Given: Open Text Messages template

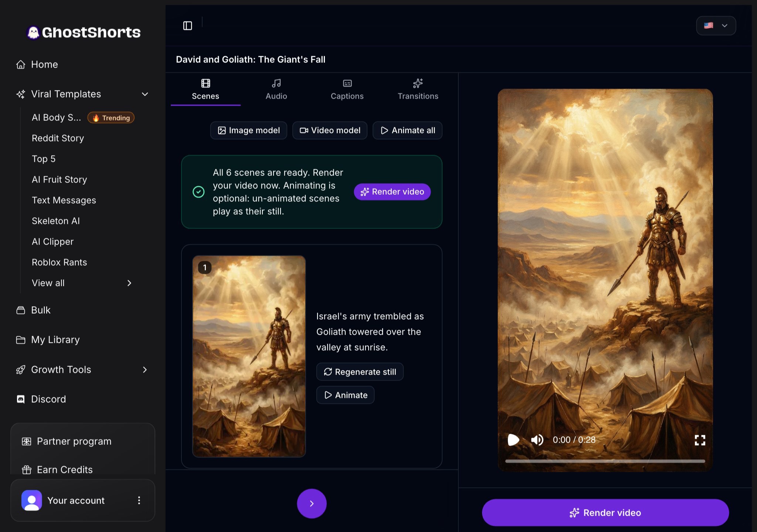Looking at the screenshot, I should pos(64,200).
